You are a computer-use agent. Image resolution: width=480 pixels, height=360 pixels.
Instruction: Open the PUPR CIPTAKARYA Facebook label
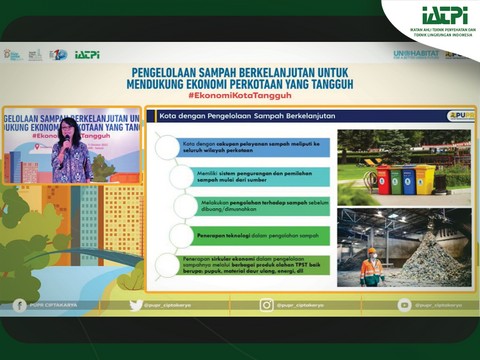[53, 305]
